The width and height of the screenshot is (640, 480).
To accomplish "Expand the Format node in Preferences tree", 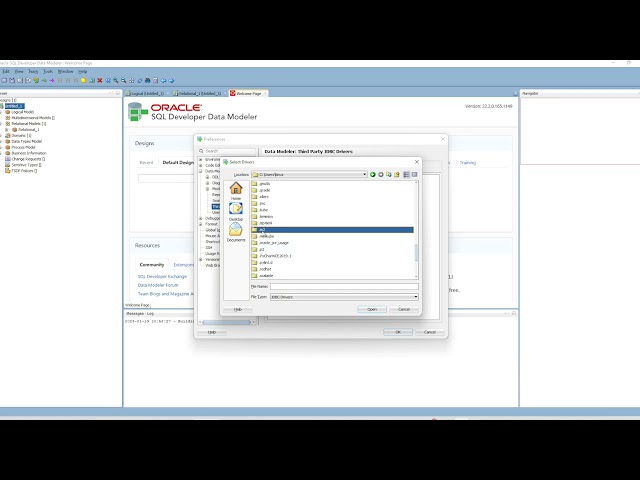I will [x=200, y=224].
